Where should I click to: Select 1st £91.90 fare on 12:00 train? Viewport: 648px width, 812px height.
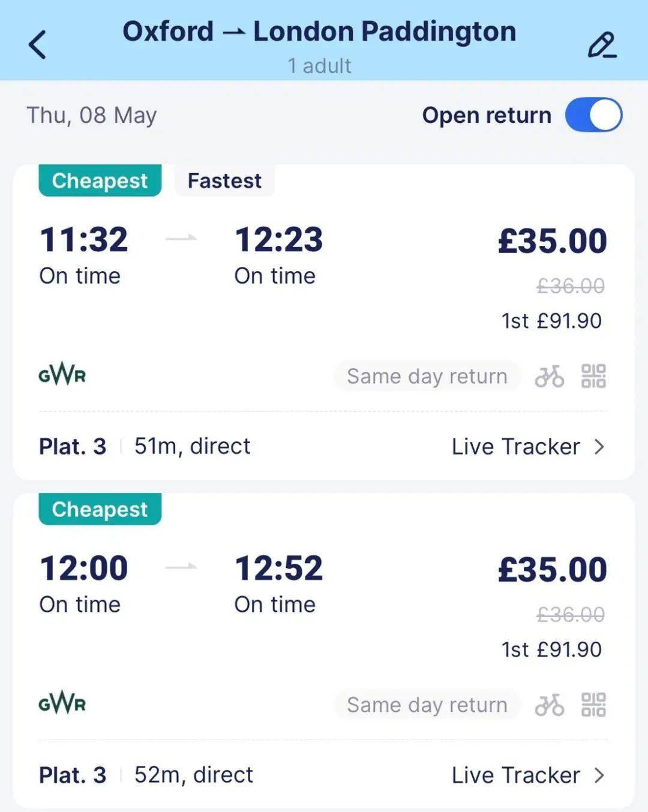(x=551, y=649)
